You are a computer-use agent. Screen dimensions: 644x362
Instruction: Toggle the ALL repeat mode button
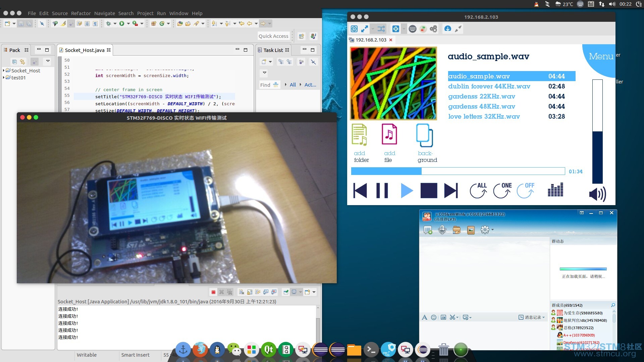click(x=478, y=190)
